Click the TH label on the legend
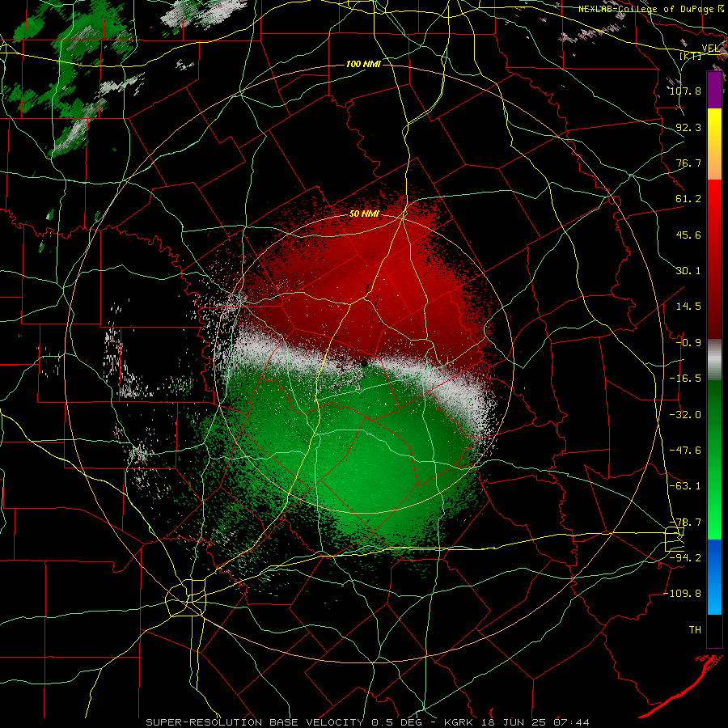Screen dimensions: 728x728 pyautogui.click(x=695, y=630)
